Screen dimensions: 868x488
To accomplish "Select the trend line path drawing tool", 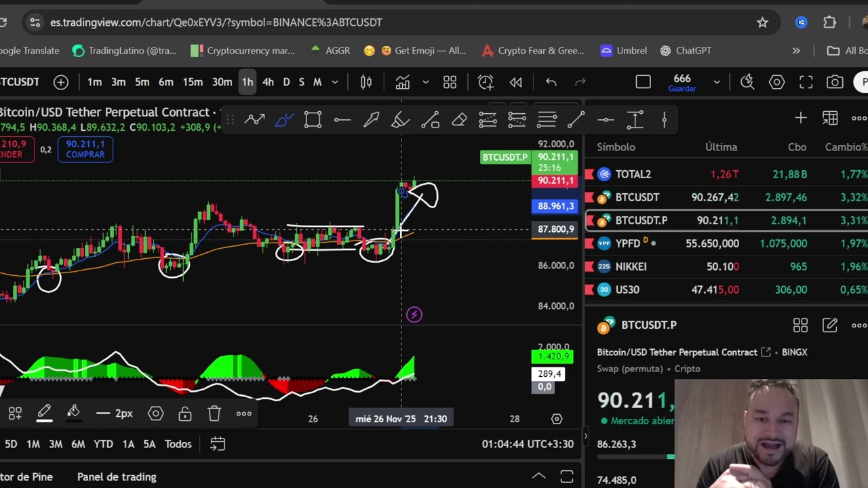I will tap(254, 120).
